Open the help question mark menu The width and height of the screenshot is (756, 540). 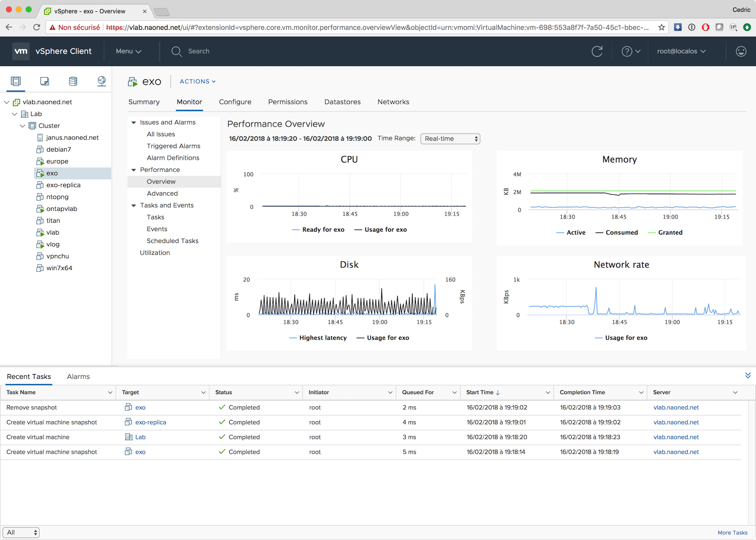(x=631, y=51)
